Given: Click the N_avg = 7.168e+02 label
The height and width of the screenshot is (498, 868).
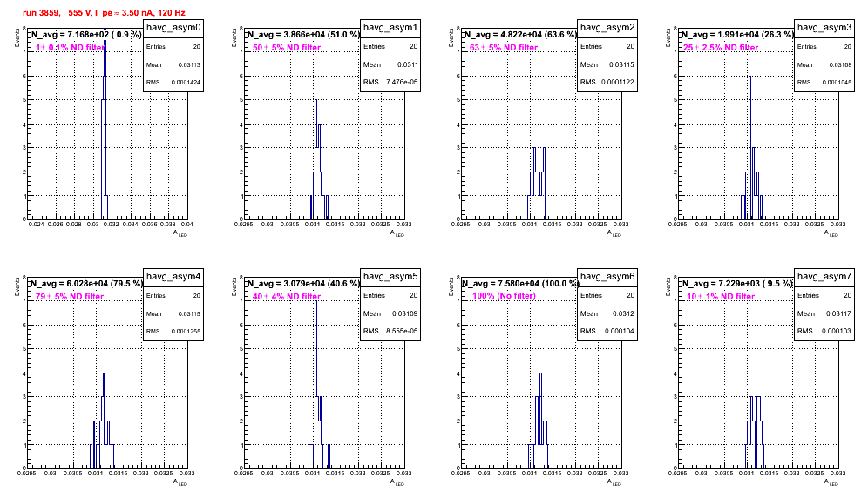Looking at the screenshot, I should [x=85, y=35].
